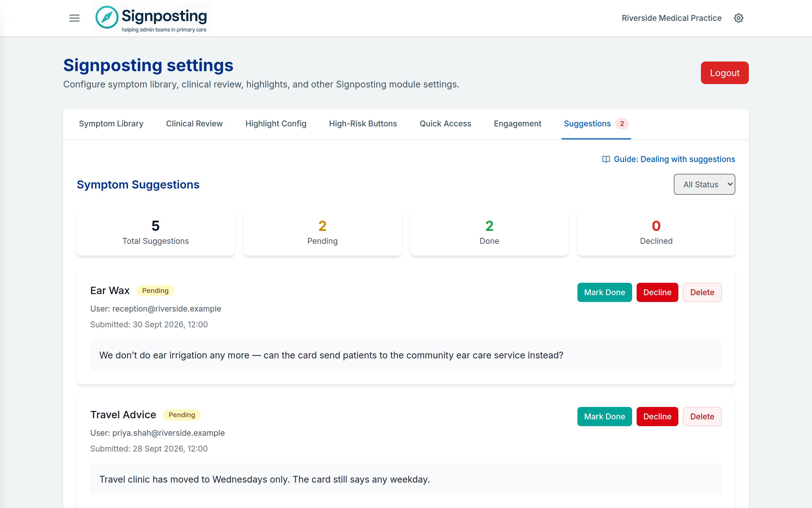Open the Clinical Review tab
812x508 pixels.
coord(194,124)
